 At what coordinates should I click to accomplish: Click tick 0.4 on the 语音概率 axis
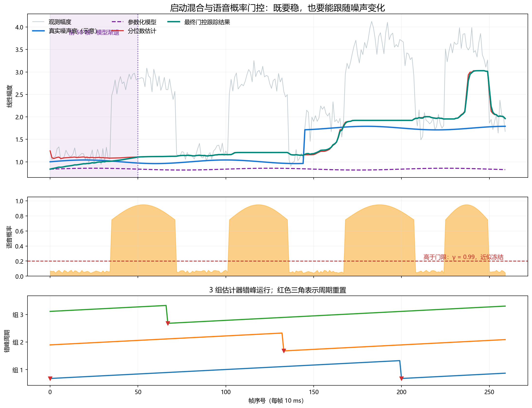click(x=19, y=246)
